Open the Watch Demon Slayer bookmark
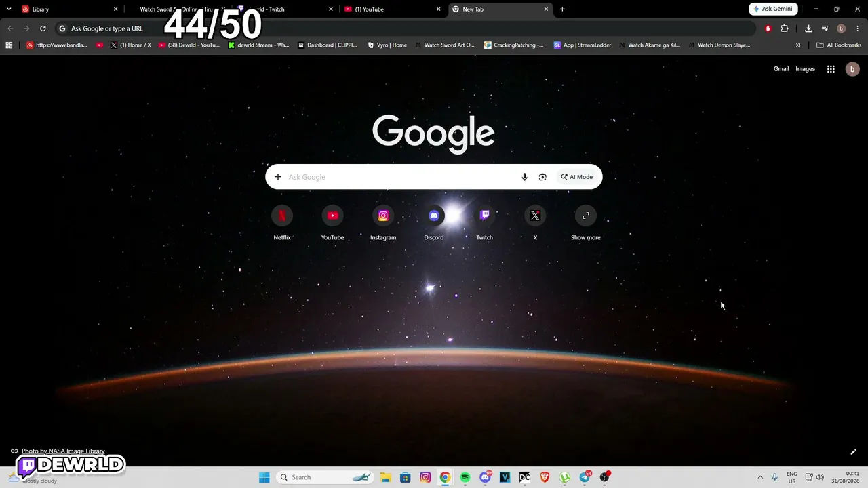Viewport: 868px width, 488px height. point(719,45)
